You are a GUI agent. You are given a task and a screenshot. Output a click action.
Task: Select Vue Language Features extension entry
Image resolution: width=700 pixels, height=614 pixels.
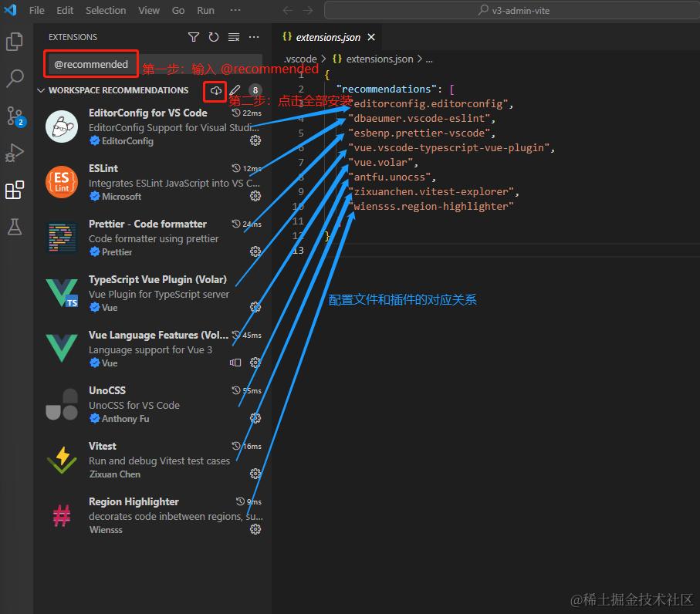(x=153, y=349)
